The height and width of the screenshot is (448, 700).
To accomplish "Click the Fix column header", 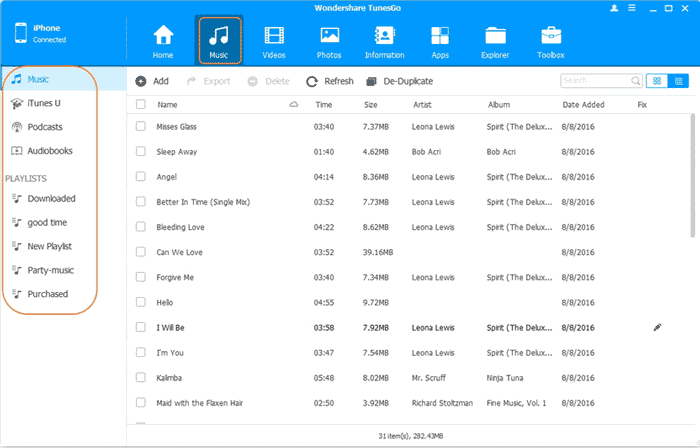I will (642, 105).
